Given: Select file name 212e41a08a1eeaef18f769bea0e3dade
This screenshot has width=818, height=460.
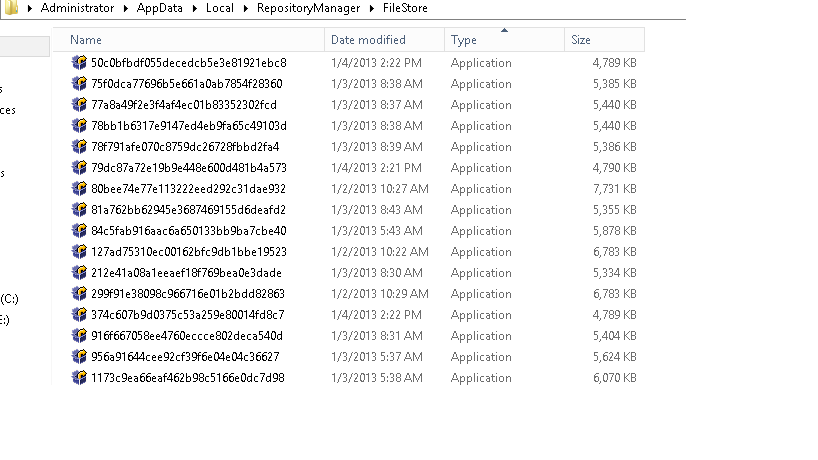Looking at the screenshot, I should [186, 273].
